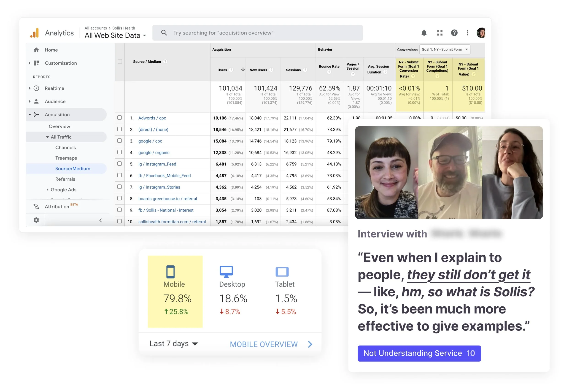
Task: Click the help question mark icon
Action: click(454, 33)
